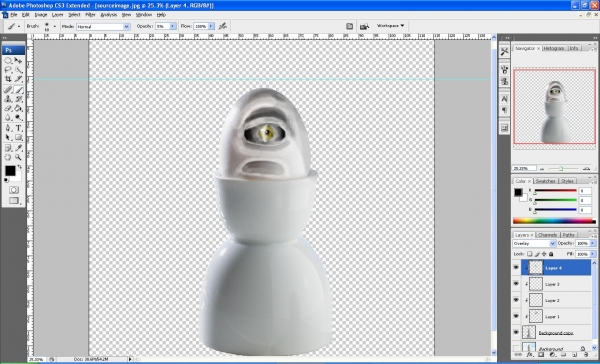
Task: Select the Magic Wand tool
Action: 18,70
